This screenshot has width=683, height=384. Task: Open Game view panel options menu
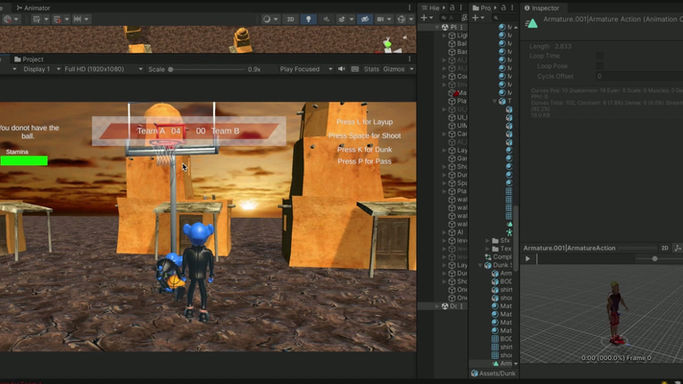[409, 59]
